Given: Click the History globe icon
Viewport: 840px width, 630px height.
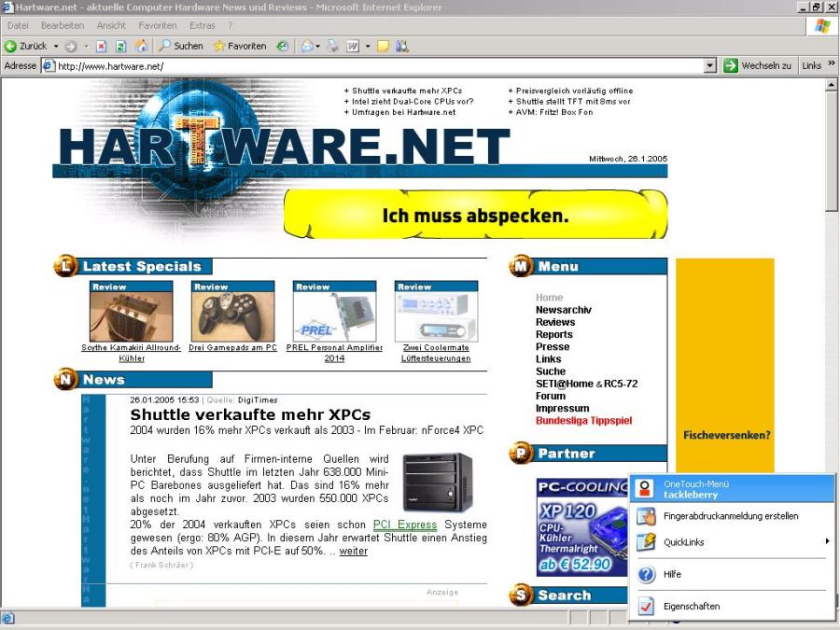Looking at the screenshot, I should point(282,46).
